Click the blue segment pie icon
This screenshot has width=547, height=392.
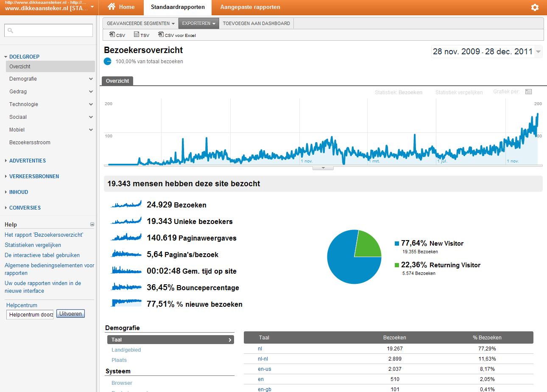[108, 62]
